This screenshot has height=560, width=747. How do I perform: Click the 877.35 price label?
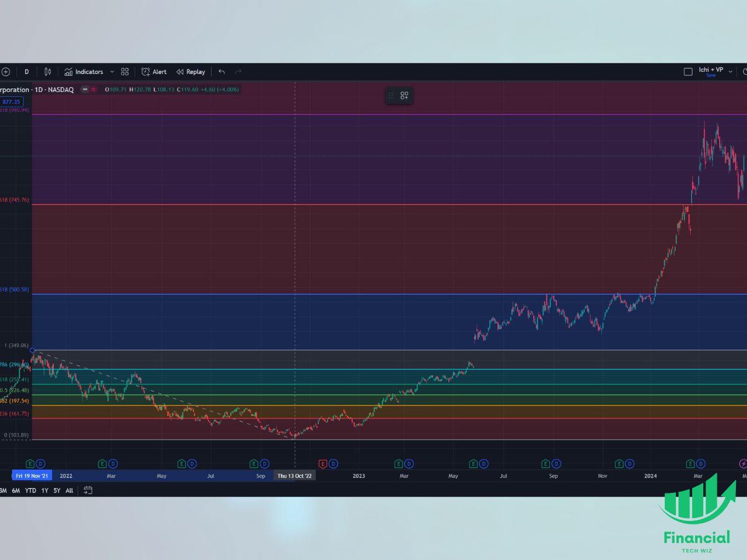coord(11,101)
